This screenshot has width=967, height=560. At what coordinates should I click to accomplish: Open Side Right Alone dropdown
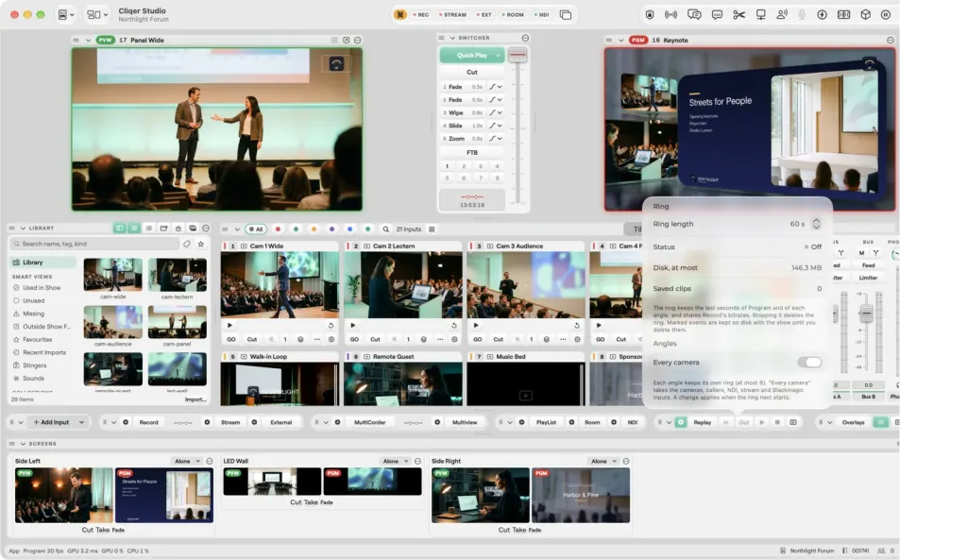(x=603, y=462)
